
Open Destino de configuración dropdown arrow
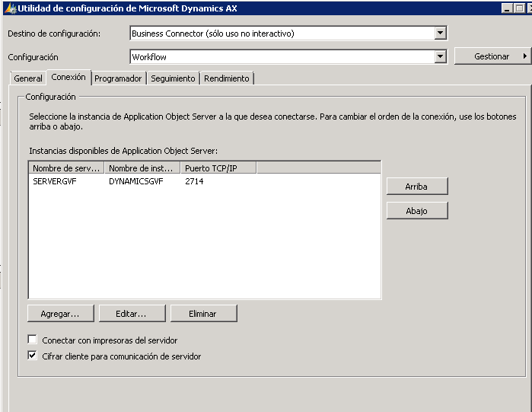tap(440, 34)
